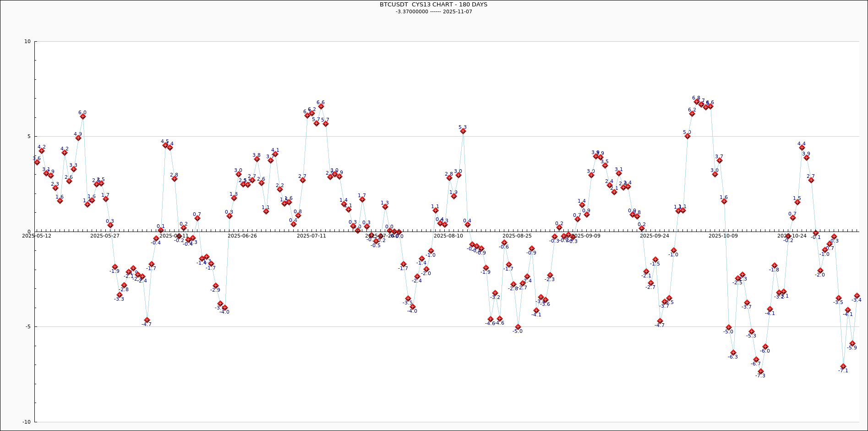Screen dimensions: 868x431
Task: Click the 2025-05-12 date on x-axis
Action: pos(37,236)
